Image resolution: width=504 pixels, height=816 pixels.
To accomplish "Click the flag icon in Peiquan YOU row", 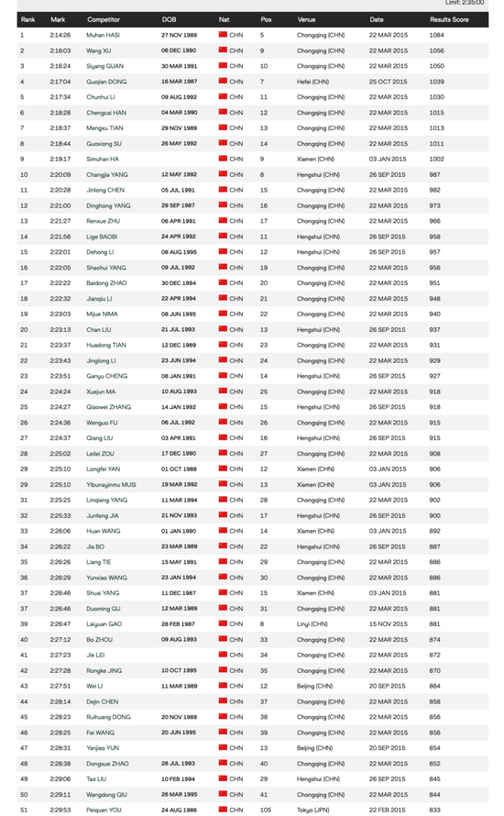I will 223,810.
